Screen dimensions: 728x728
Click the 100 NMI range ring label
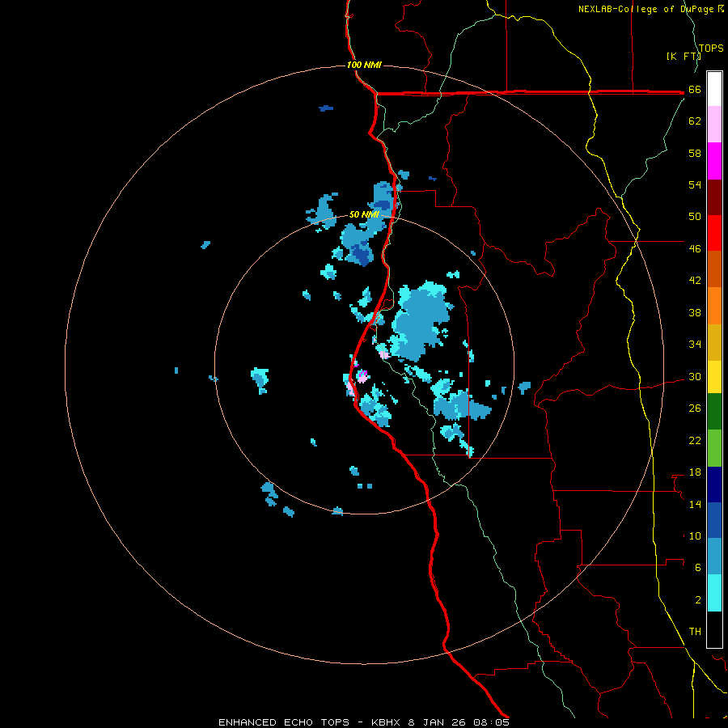pyautogui.click(x=364, y=65)
